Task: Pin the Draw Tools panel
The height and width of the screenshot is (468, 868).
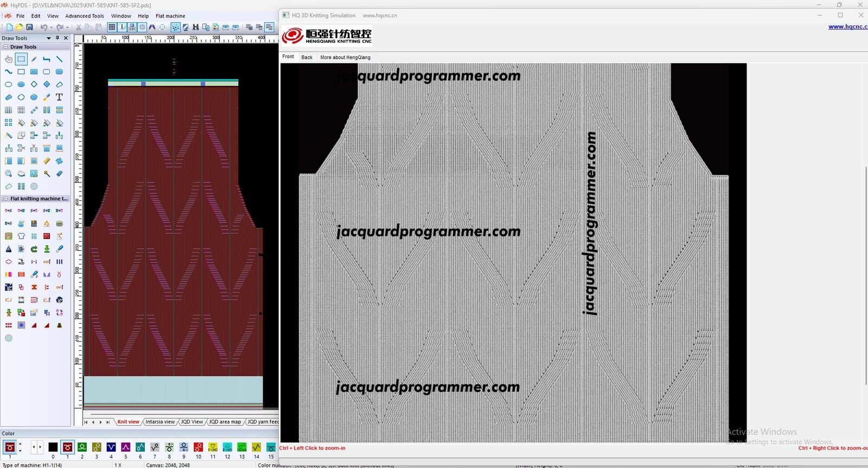Action: coord(58,38)
